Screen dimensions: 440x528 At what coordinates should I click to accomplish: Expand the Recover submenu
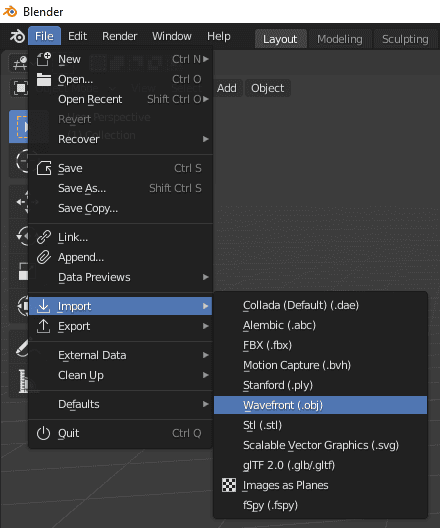121,139
